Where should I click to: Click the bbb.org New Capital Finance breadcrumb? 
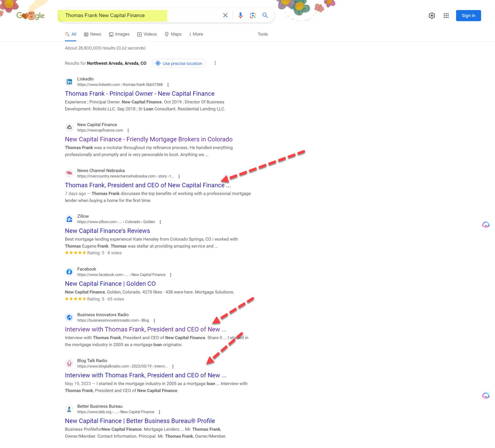click(x=116, y=412)
